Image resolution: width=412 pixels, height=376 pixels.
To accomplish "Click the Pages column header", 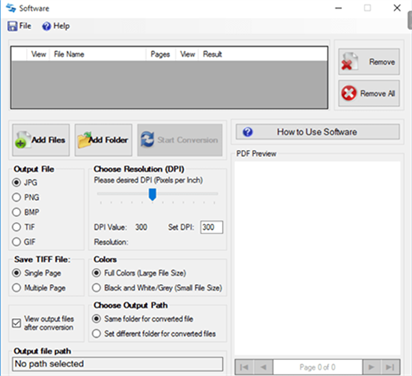I will 160,54.
